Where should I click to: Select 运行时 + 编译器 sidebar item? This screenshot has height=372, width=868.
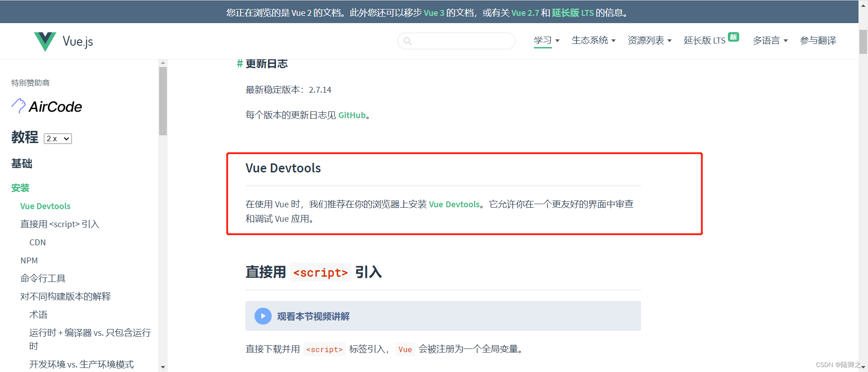90,339
